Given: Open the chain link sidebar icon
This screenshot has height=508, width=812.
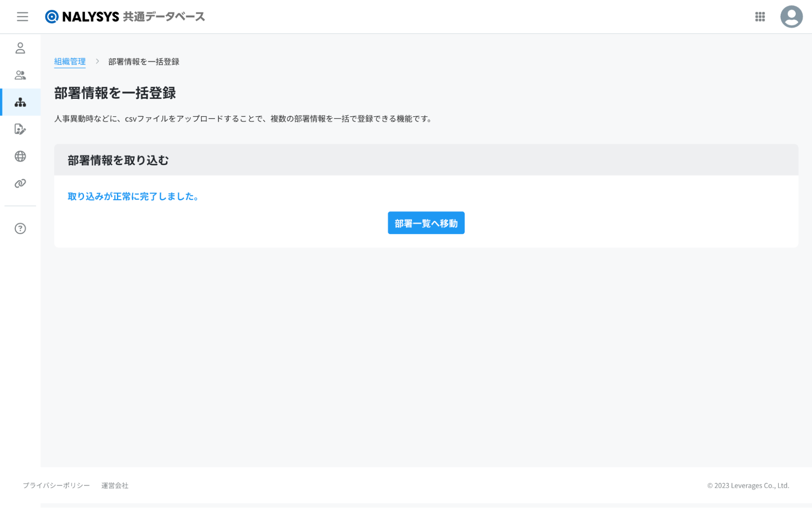Looking at the screenshot, I should tap(20, 183).
